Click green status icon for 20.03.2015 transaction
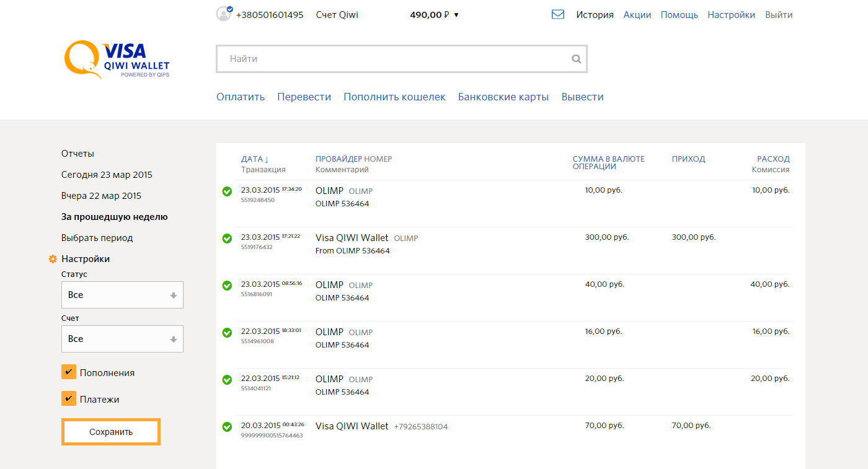Image resolution: width=868 pixels, height=469 pixels. [227, 427]
